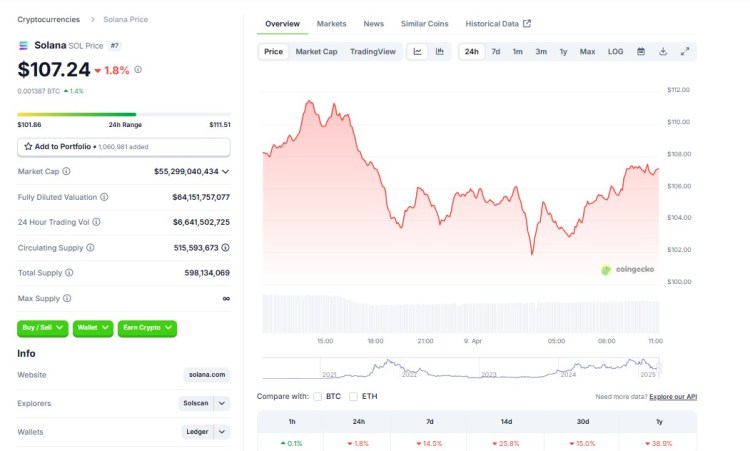Open the Buy / Sell dropdown
The height and width of the screenshot is (451, 750).
(42, 328)
